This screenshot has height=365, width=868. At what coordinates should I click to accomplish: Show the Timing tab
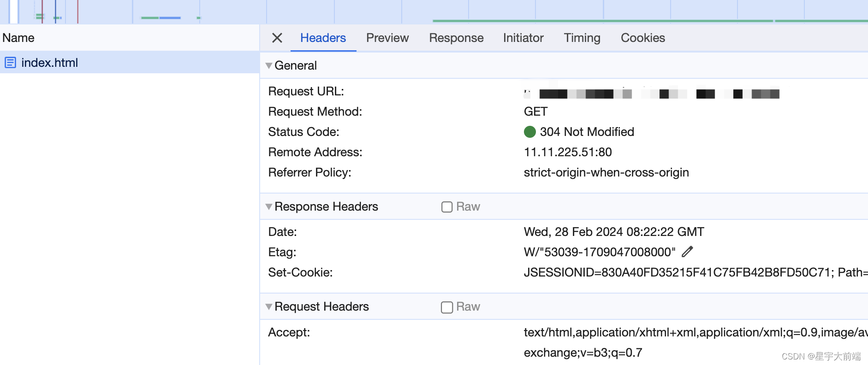(582, 38)
